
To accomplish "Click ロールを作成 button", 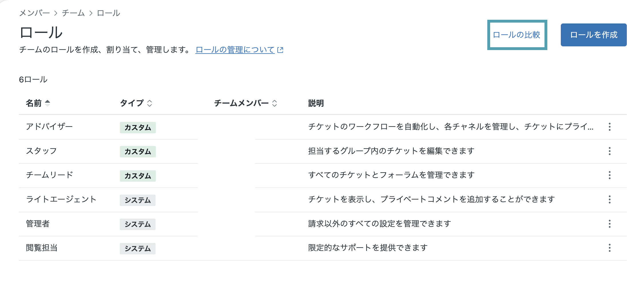I will pos(594,35).
